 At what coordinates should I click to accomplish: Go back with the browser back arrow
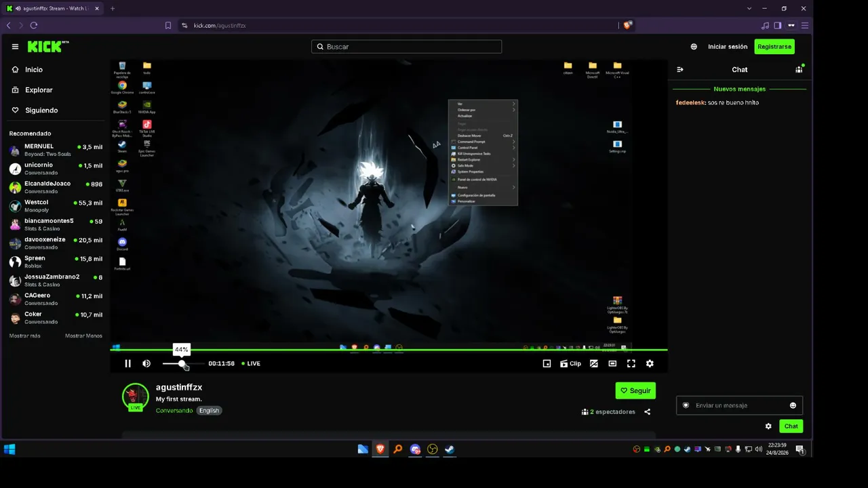point(9,25)
